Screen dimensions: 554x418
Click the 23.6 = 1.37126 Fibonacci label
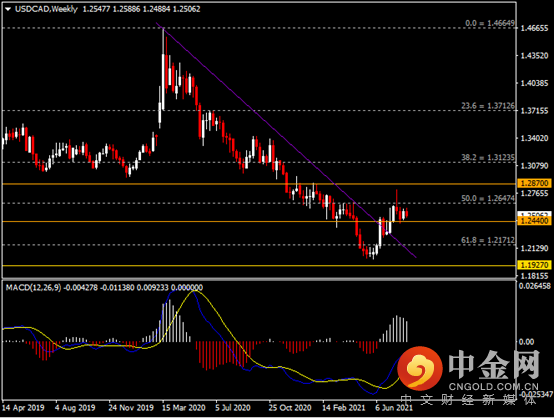click(488, 106)
